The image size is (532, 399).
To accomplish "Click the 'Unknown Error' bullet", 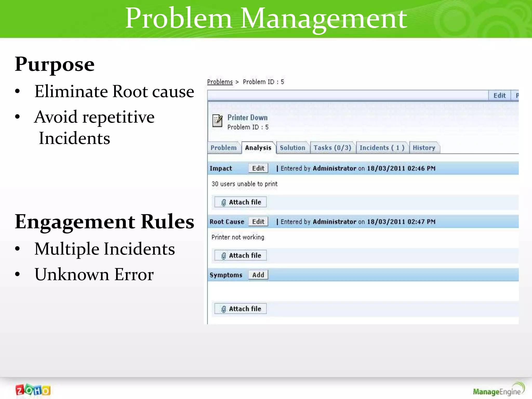I will point(94,274).
